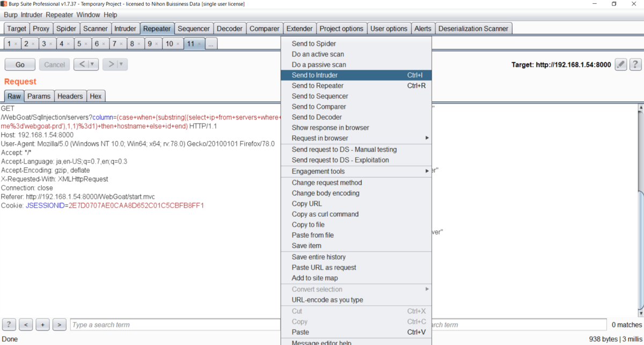The image size is (644, 345).
Task: Close Repeater tab 5 with its x
Action: tap(86, 44)
